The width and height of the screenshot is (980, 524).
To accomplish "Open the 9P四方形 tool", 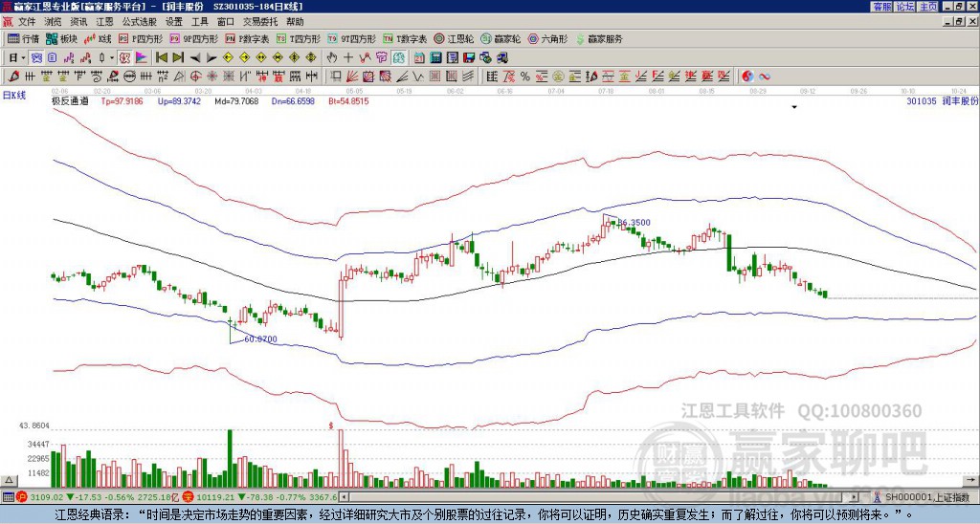I will [x=193, y=38].
